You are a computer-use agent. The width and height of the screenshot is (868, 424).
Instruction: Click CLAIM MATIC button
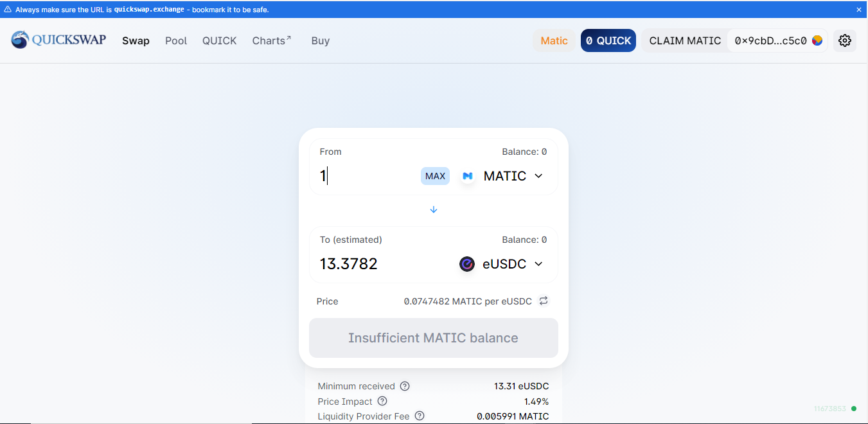pos(685,40)
